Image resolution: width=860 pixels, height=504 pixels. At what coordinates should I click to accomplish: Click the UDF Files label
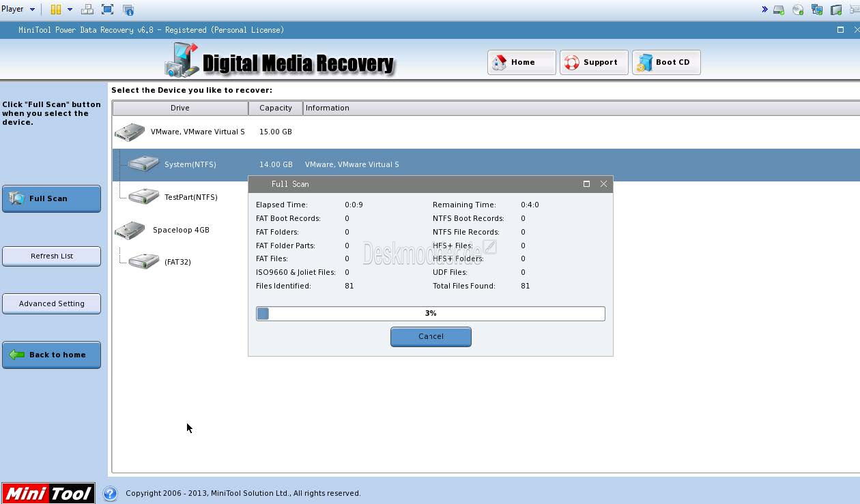pos(450,272)
